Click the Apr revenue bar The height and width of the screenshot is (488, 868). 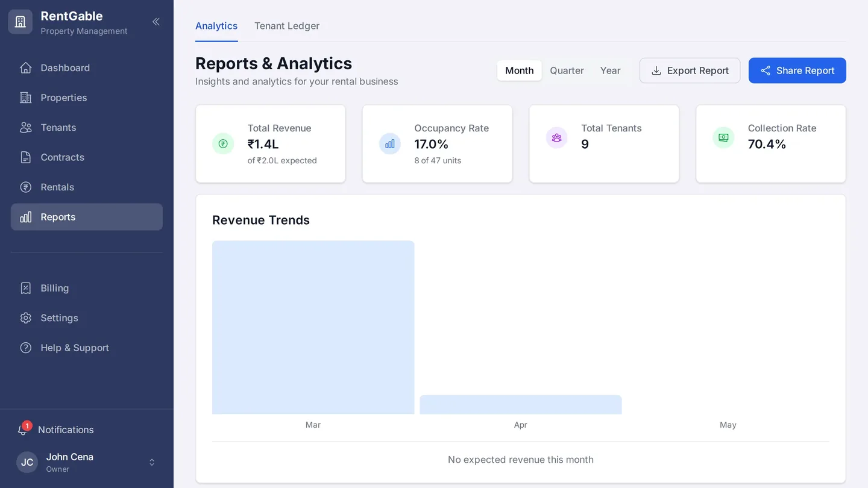click(x=521, y=404)
